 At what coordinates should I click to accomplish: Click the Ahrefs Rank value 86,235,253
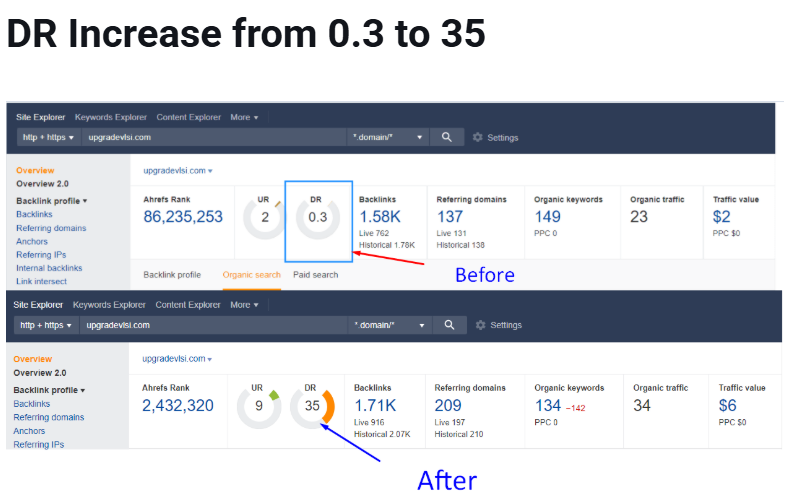[x=183, y=217]
